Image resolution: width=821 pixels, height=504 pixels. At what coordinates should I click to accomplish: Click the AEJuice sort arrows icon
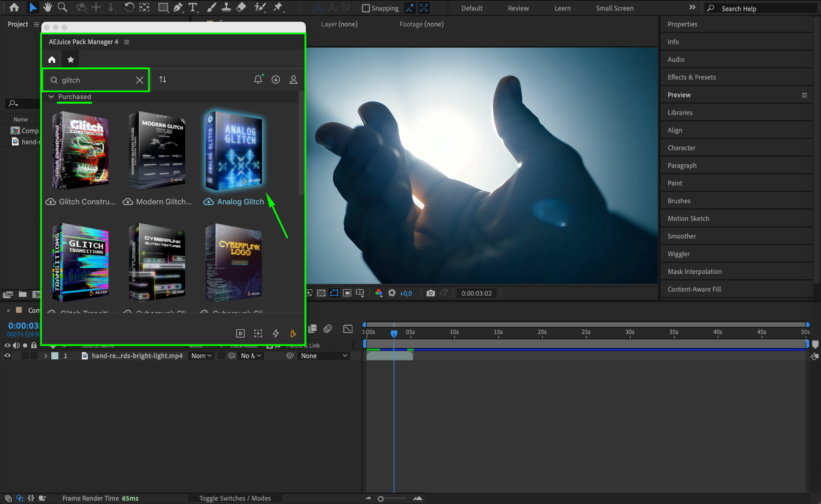(x=162, y=79)
